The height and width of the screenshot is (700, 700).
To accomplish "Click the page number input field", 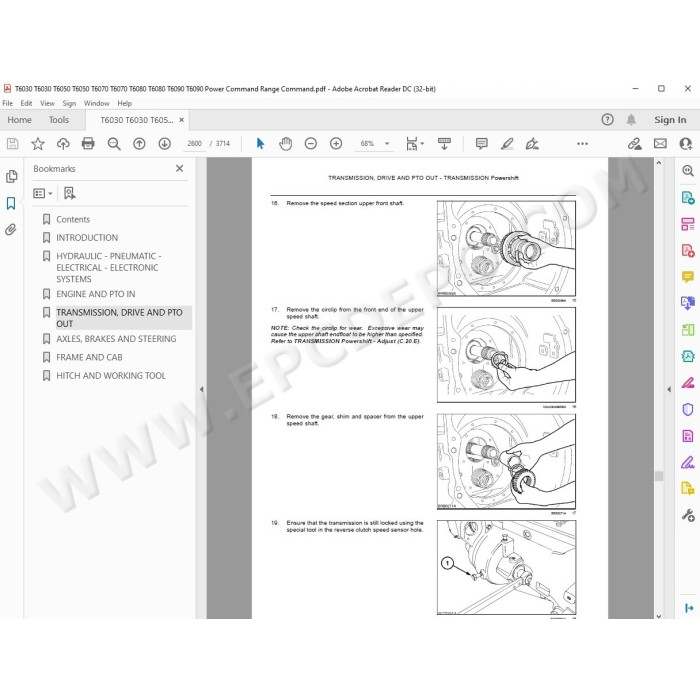I will [194, 144].
